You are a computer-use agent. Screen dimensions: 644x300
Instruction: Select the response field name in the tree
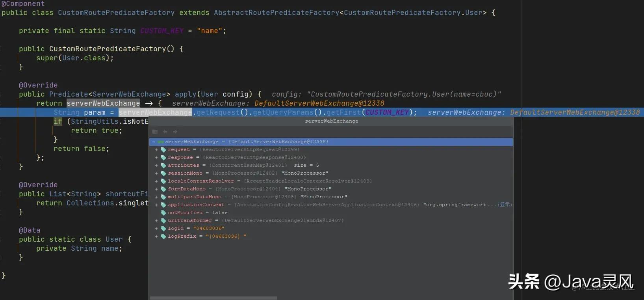tap(180, 158)
